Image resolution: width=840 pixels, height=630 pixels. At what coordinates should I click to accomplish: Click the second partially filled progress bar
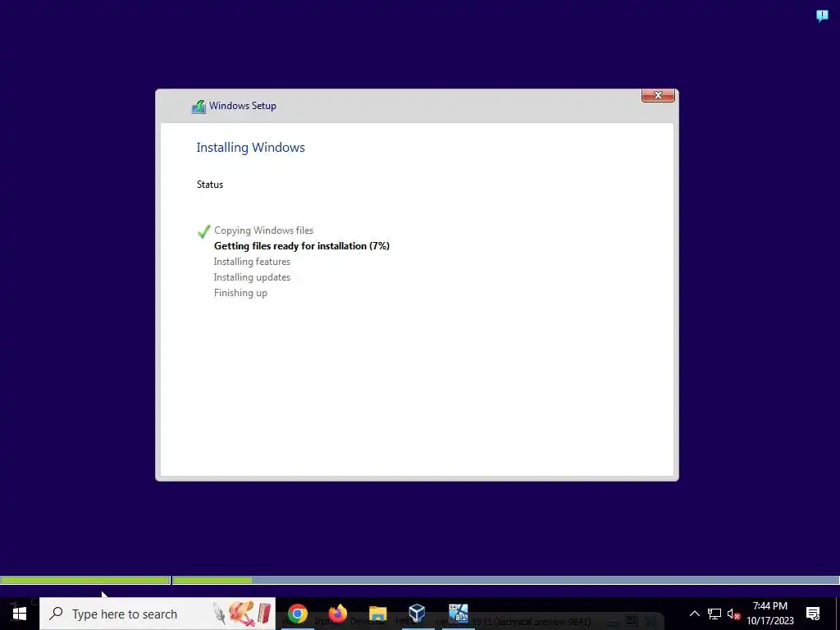coord(505,580)
